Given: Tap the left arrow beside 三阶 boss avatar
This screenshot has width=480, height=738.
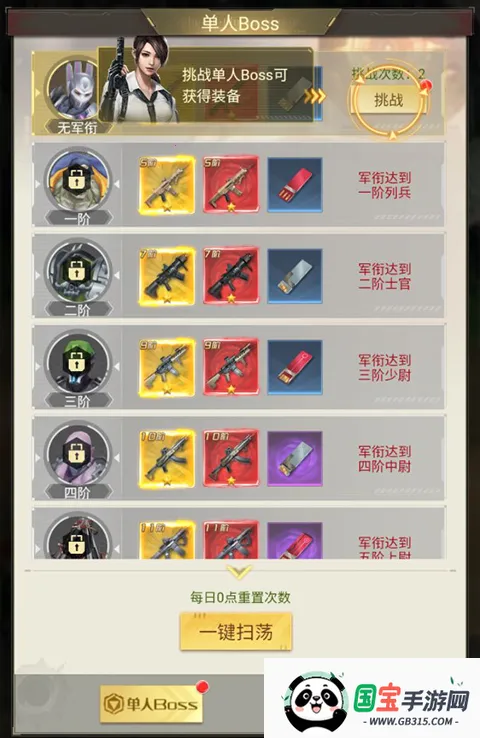Looking at the screenshot, I should 117,367.
